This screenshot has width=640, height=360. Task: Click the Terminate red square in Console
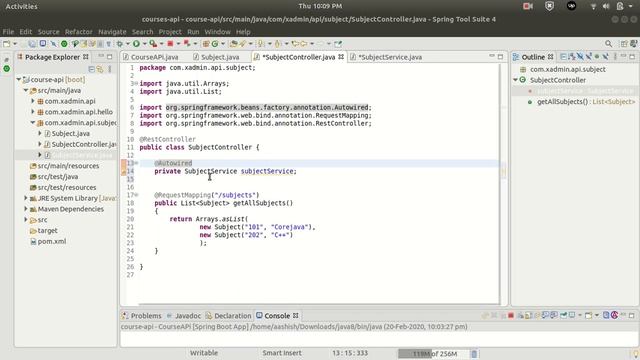tap(511, 316)
